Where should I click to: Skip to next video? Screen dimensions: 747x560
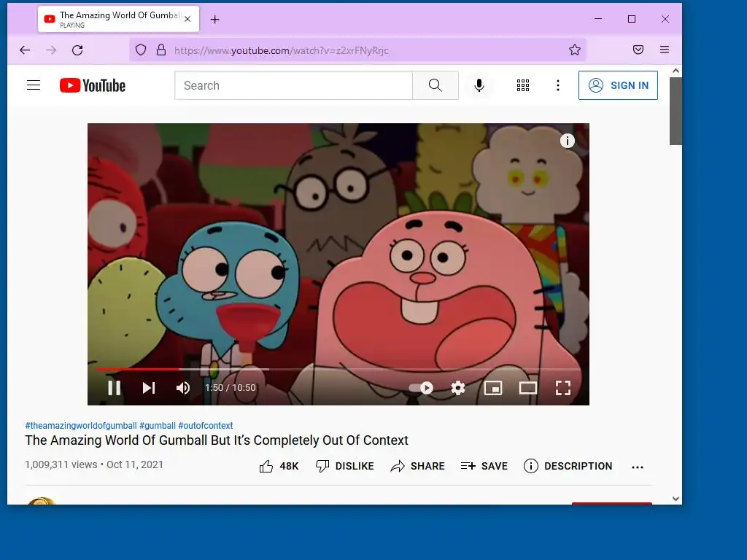(x=149, y=388)
